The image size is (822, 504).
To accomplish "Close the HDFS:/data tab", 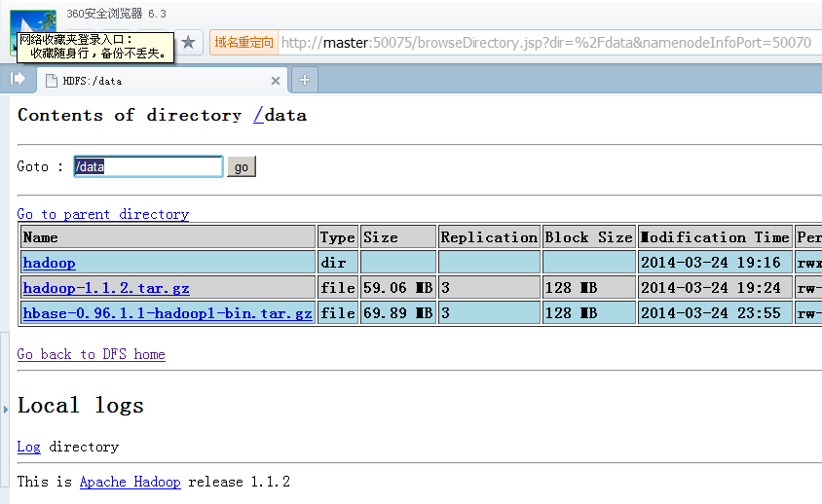I will 276,81.
